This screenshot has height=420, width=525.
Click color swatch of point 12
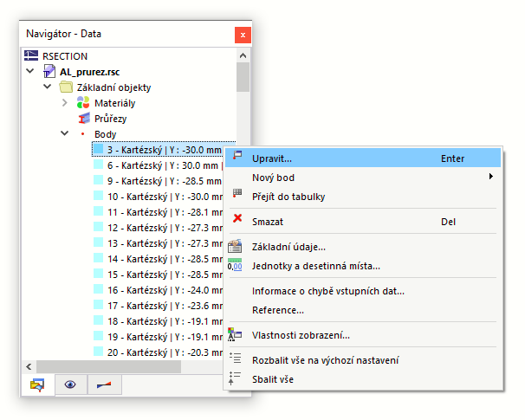coord(98,227)
